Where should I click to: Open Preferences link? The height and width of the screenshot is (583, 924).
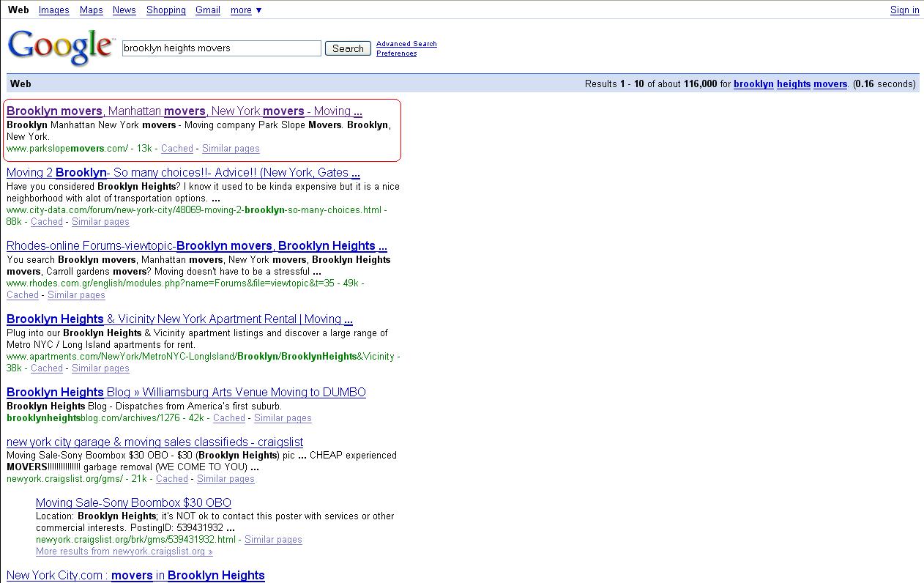pos(396,53)
